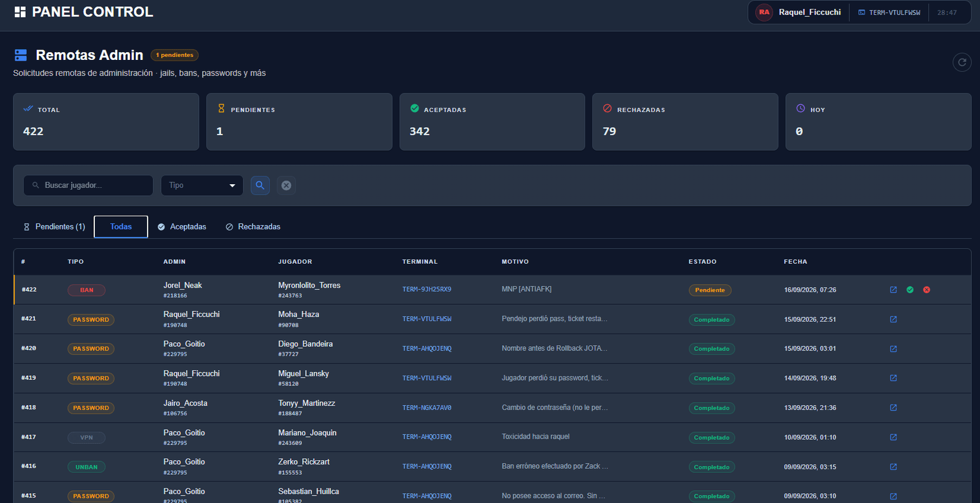Screen dimensions: 980x503
Task: Click date 13/09/2026, 21:36
Action: pyautogui.click(x=810, y=408)
